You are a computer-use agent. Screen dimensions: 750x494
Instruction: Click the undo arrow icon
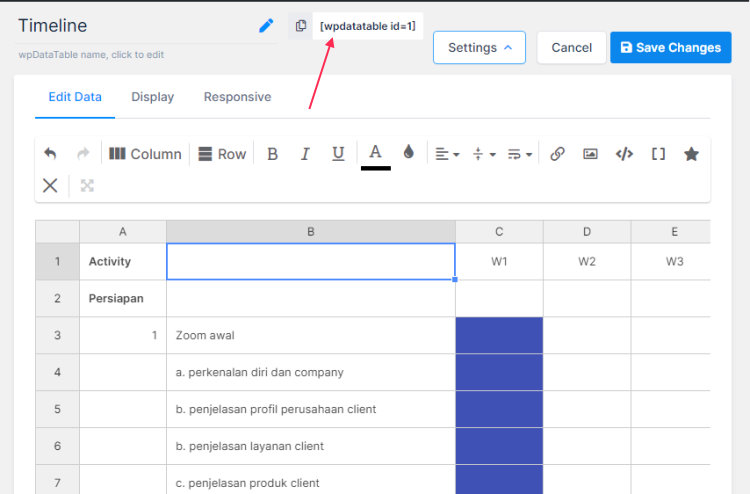click(50, 154)
